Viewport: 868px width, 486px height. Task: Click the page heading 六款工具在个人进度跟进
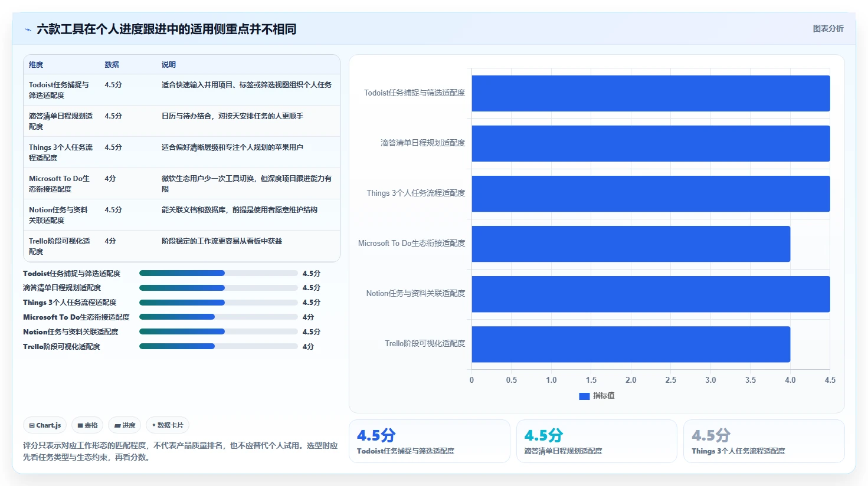[166, 29]
